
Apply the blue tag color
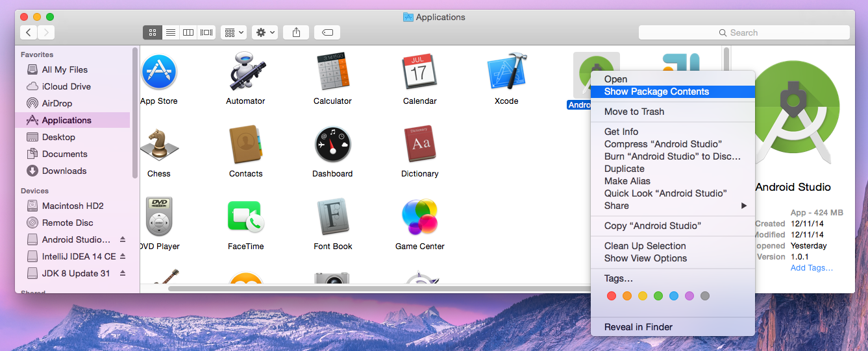click(674, 296)
